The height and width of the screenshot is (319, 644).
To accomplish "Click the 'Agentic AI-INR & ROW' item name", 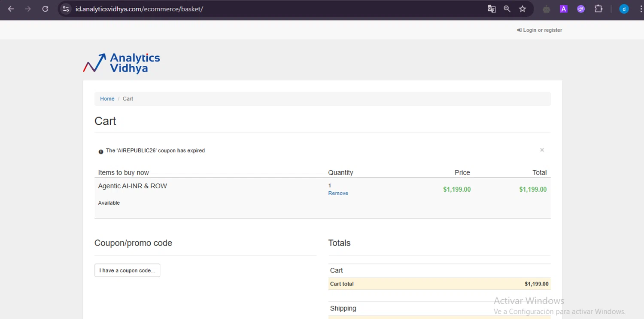I will [133, 186].
